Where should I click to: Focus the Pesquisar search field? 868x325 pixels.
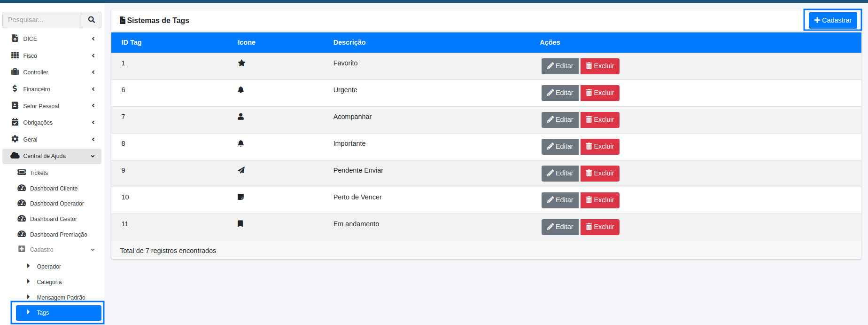coord(42,20)
